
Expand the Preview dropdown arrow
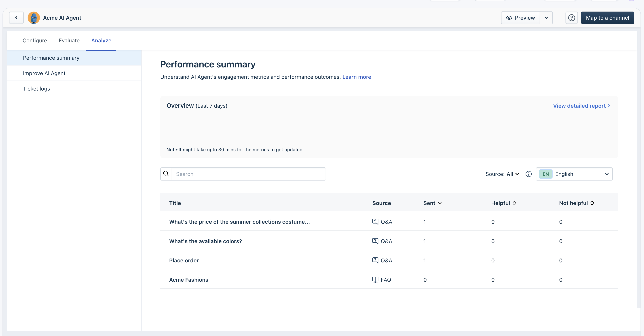pos(546,18)
